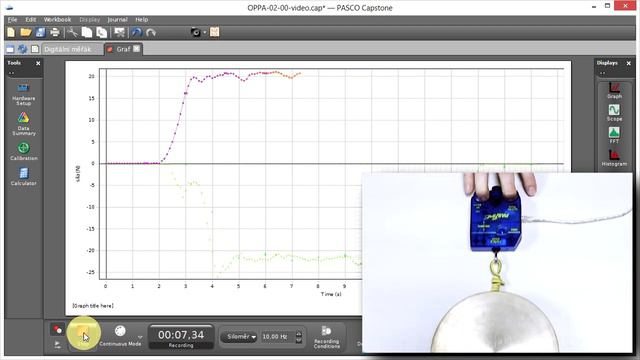Image resolution: width=640 pixels, height=360 pixels.
Task: Click the journal icon next to the camera
Action: coord(215,32)
